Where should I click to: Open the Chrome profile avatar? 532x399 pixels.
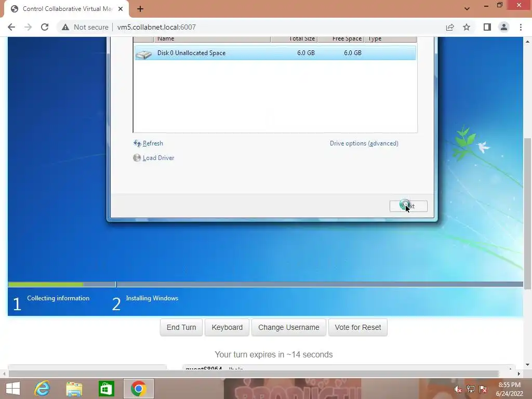(504, 27)
